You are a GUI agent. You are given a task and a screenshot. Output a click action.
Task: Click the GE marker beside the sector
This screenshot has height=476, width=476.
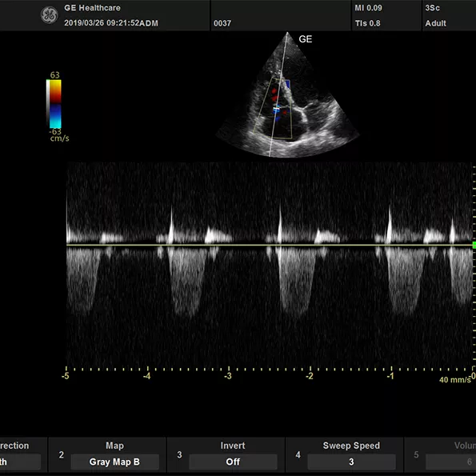[305, 39]
